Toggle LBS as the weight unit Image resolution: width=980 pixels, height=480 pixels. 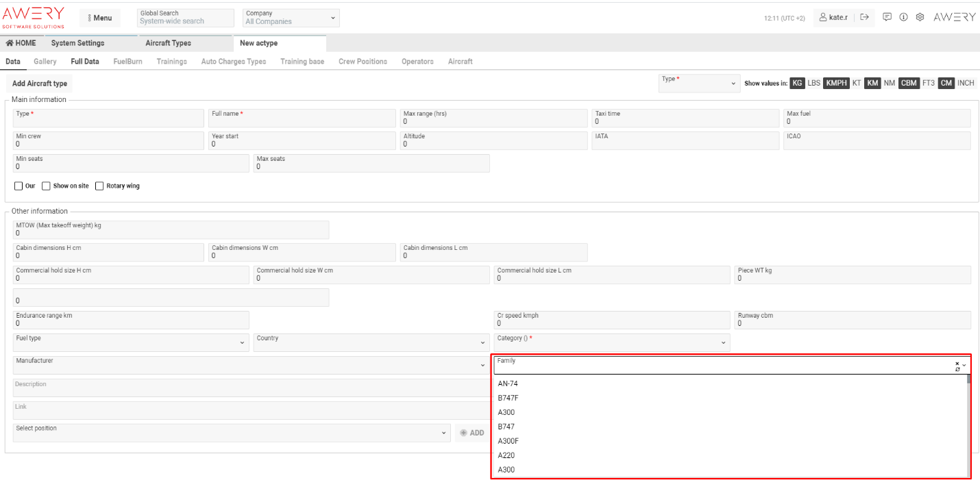[815, 83]
